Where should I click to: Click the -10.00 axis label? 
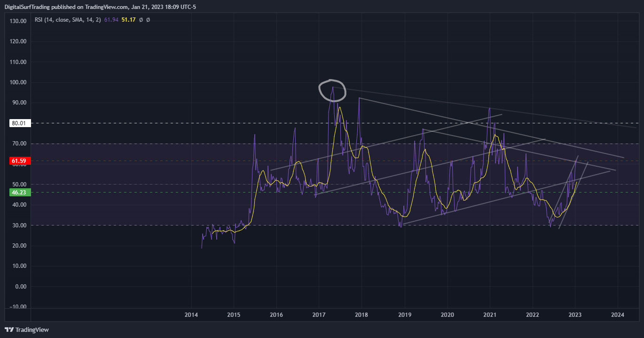coord(17,307)
